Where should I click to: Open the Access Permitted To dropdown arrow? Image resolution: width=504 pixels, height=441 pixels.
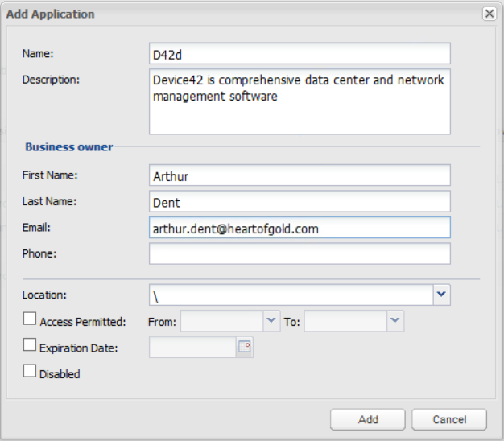395,320
